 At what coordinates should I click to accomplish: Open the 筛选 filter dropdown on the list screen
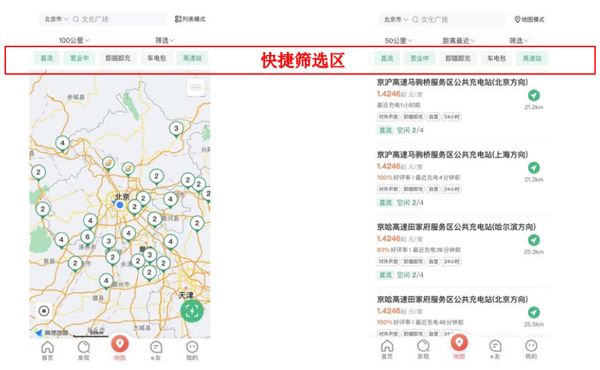pos(519,41)
